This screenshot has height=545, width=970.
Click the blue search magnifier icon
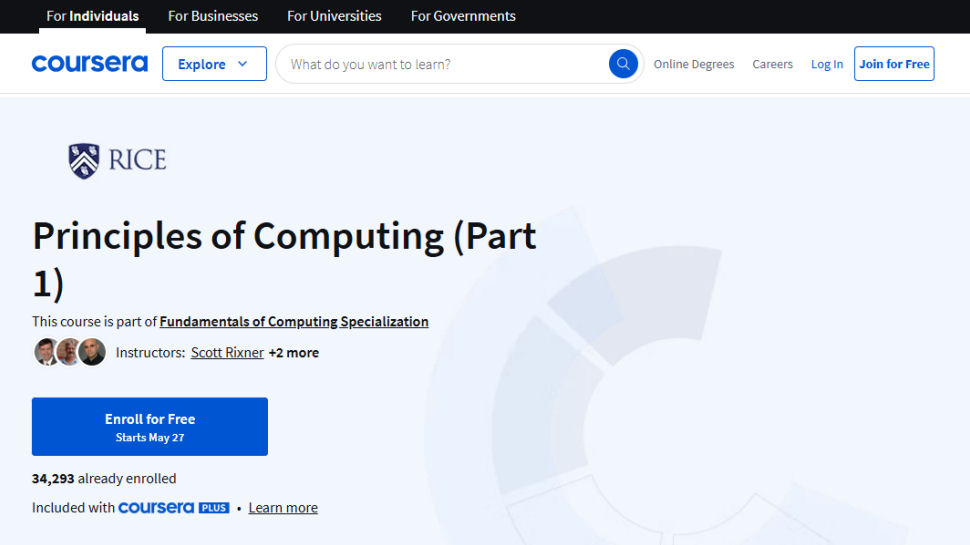pos(622,64)
